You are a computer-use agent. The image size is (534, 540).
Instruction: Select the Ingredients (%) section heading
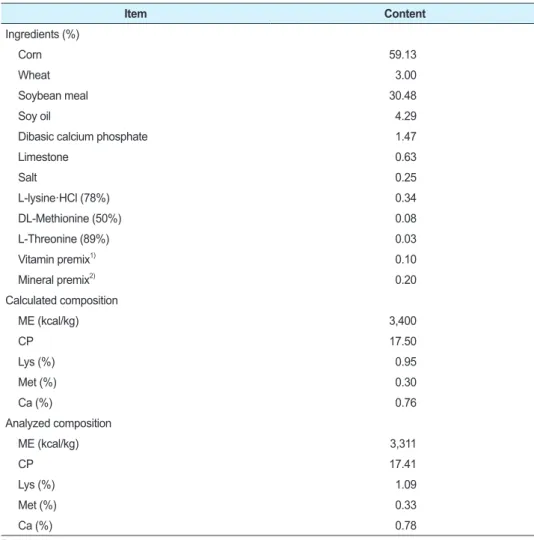click(42, 34)
